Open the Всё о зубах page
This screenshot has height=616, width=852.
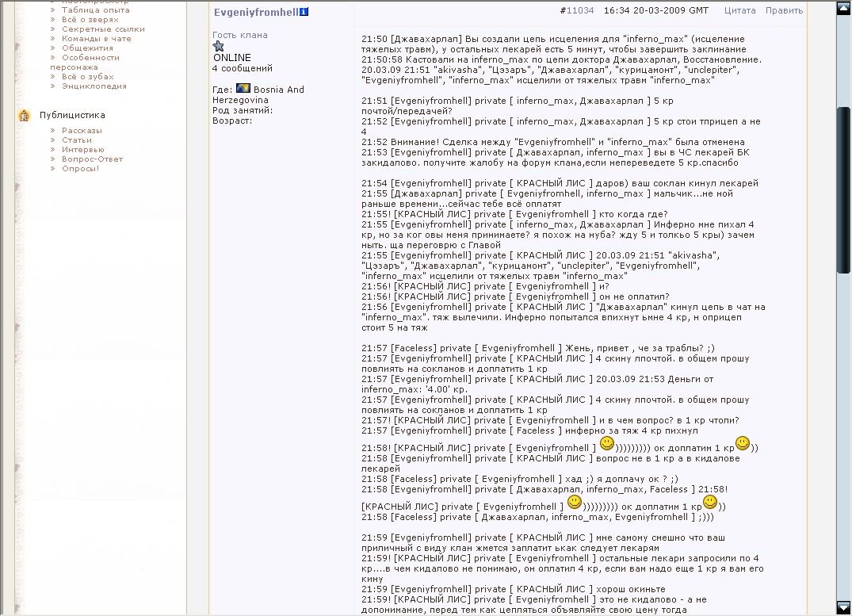[x=87, y=77]
